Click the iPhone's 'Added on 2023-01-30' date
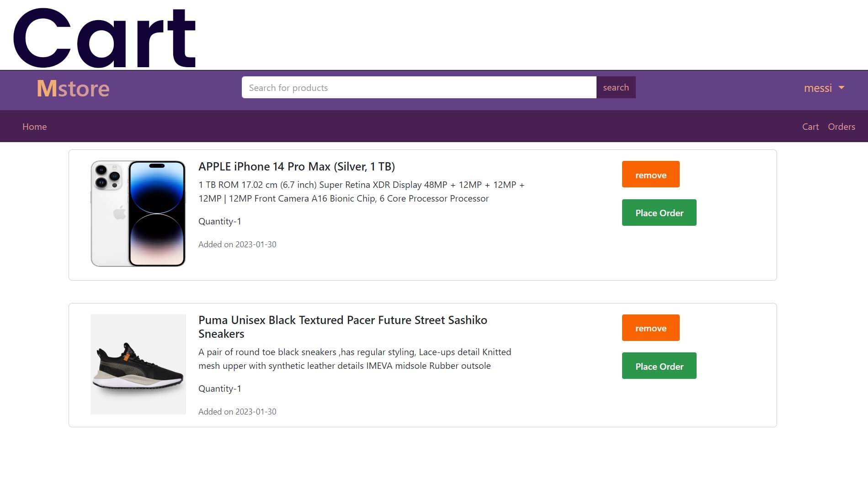This screenshot has height=484, width=868. (237, 245)
